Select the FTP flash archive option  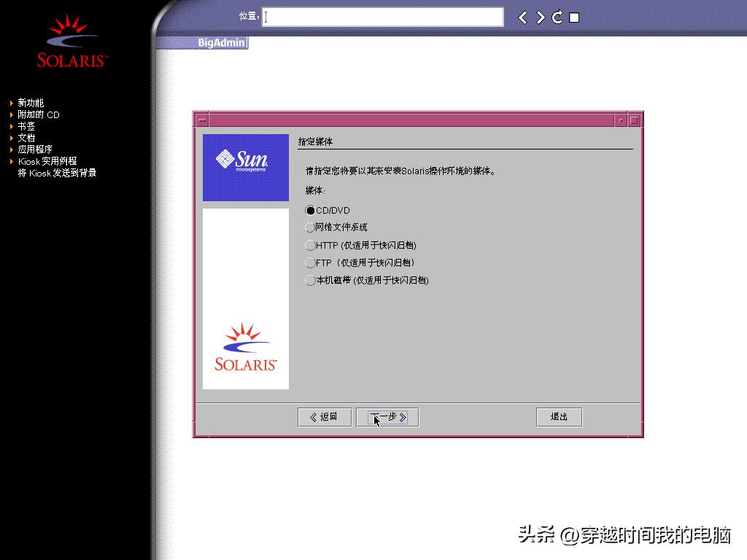pos(310,262)
